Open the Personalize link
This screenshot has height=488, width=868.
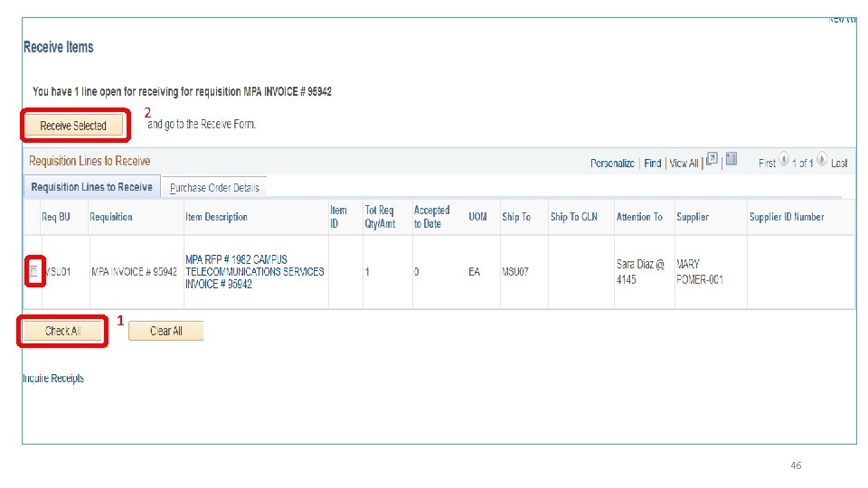coord(612,164)
